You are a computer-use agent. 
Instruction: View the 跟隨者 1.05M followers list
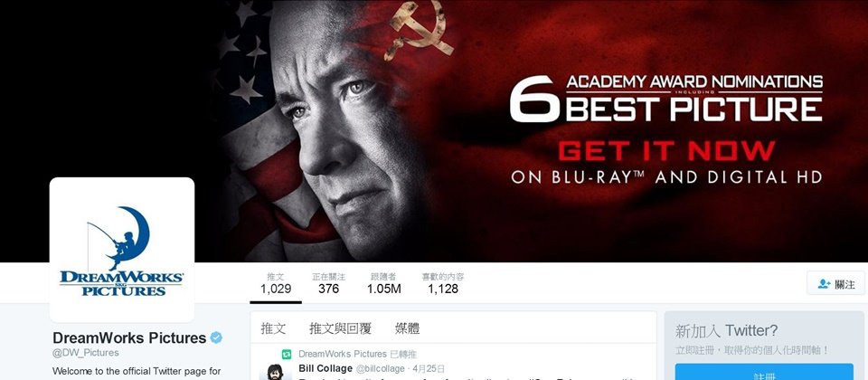pos(383,283)
